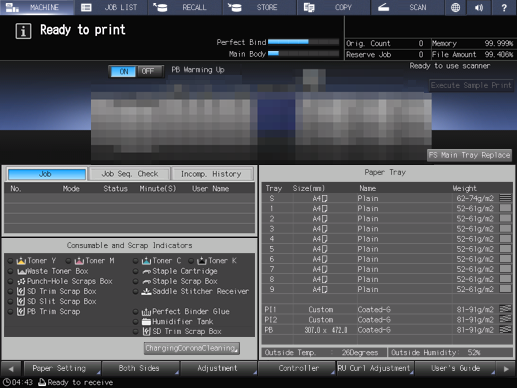Viewport: 517px width, 388px height.
Task: Open ChargingCoronaCleaning options
Action: [192, 348]
